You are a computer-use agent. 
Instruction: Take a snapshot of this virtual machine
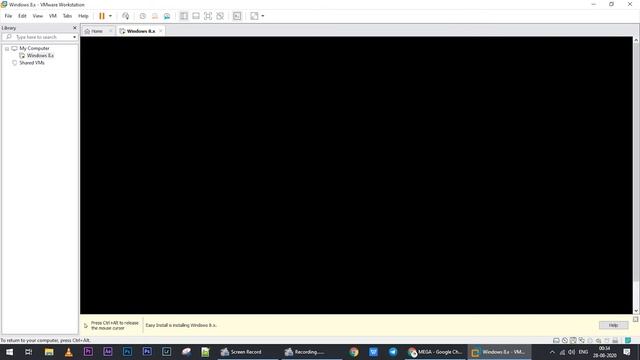point(142,16)
